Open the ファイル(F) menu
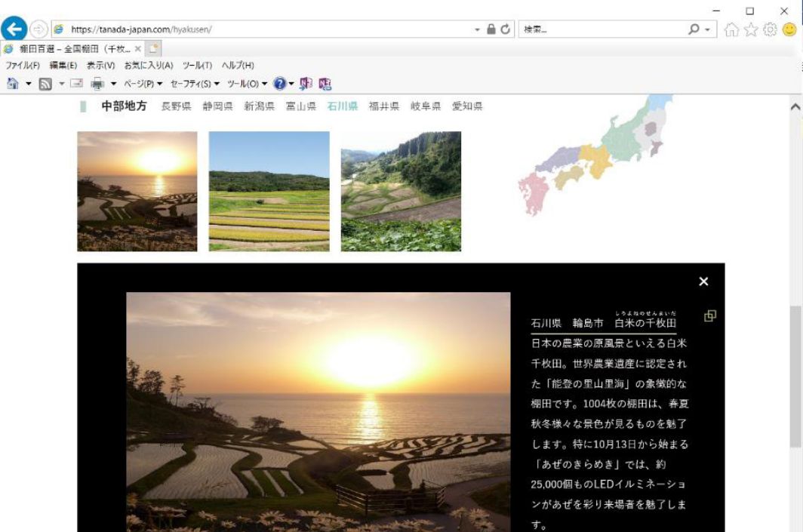The width and height of the screenshot is (803, 532). [x=23, y=66]
